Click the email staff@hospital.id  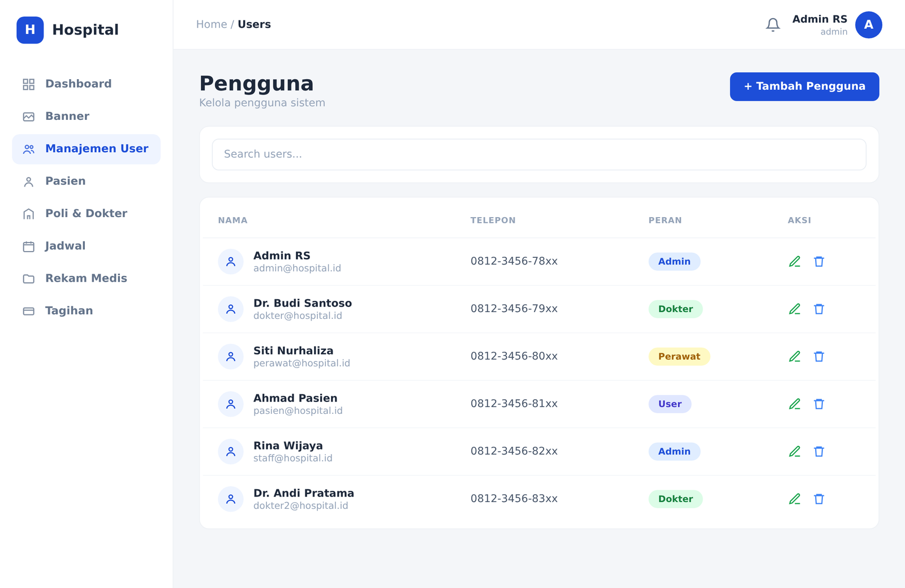(292, 458)
